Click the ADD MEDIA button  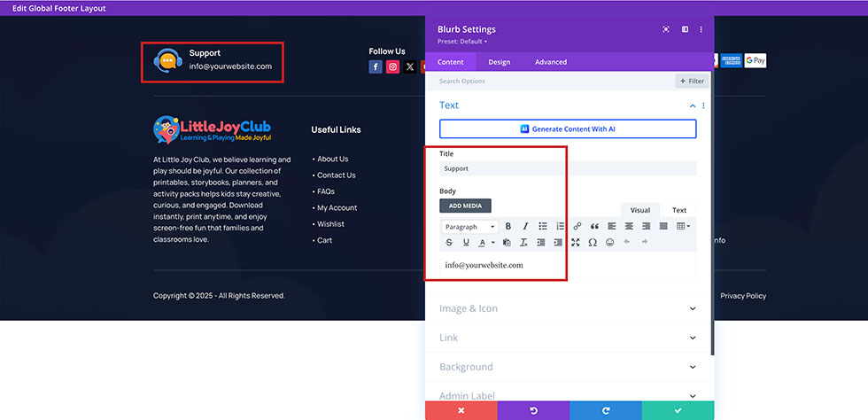[465, 206]
